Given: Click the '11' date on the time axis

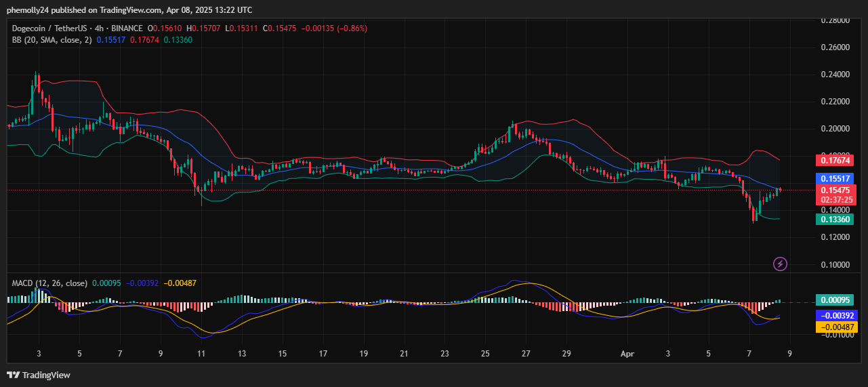Looking at the screenshot, I should point(201,353).
